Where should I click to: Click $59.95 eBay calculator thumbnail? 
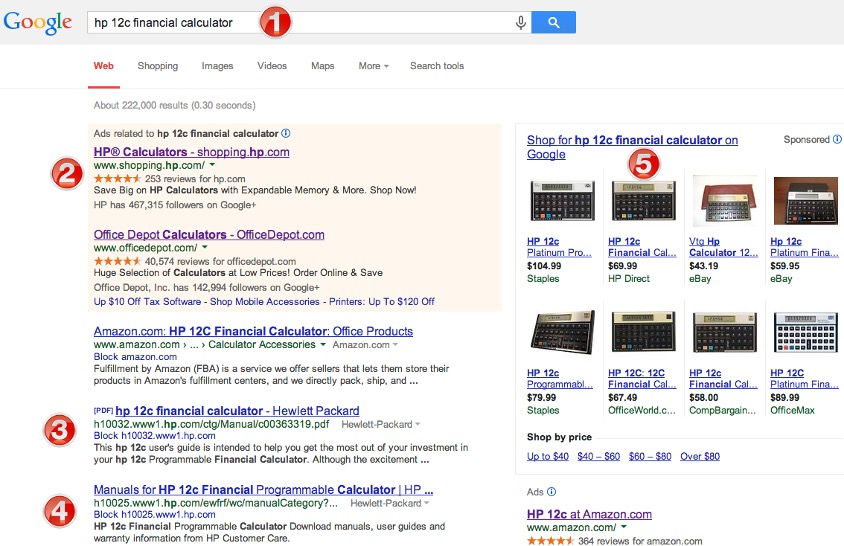[x=806, y=201]
